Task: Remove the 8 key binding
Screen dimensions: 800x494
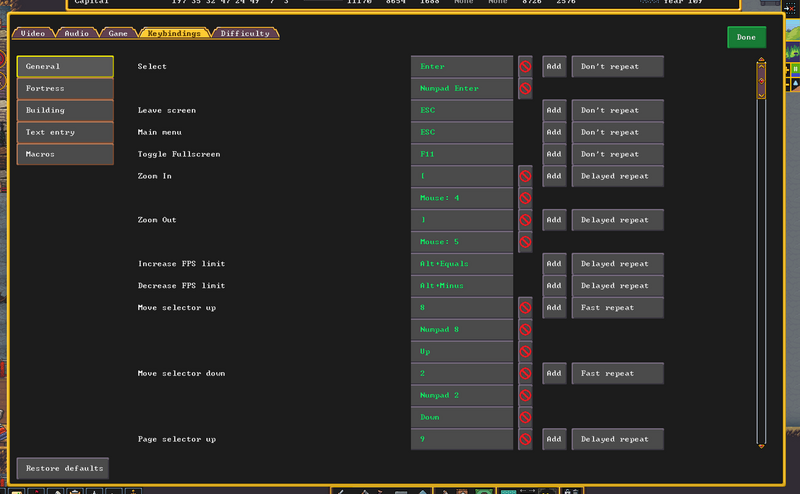Action: click(525, 308)
